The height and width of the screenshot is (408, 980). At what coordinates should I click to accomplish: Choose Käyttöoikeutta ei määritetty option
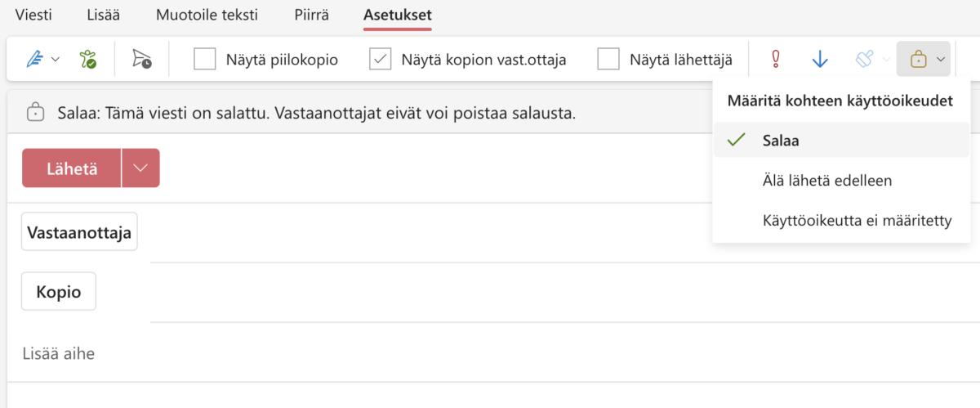857,220
